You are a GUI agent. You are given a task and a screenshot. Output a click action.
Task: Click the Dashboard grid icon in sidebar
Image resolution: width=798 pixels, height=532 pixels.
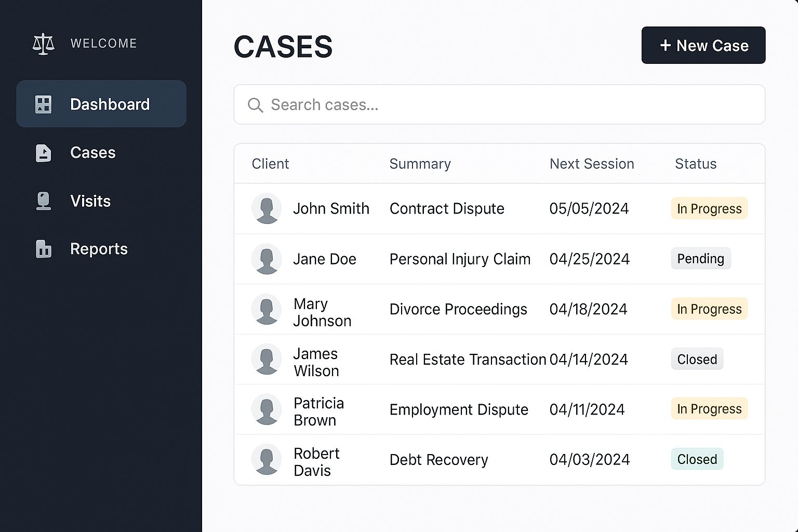43,104
